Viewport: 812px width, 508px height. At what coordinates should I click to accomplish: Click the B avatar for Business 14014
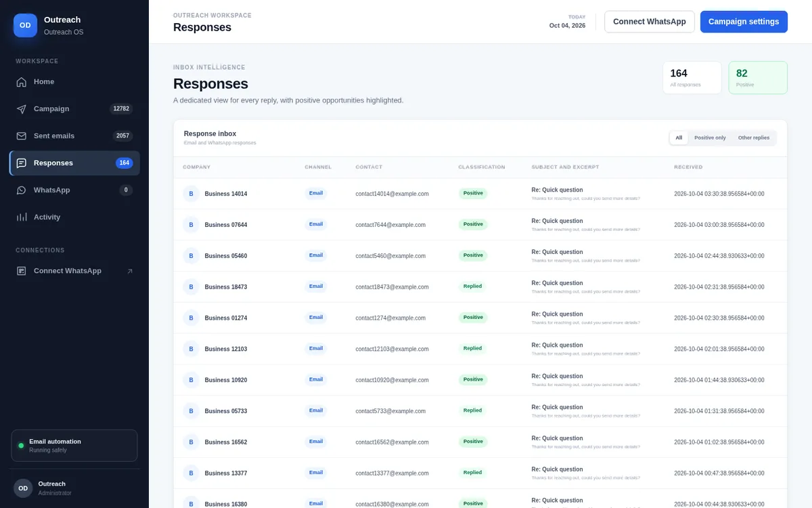[191, 194]
